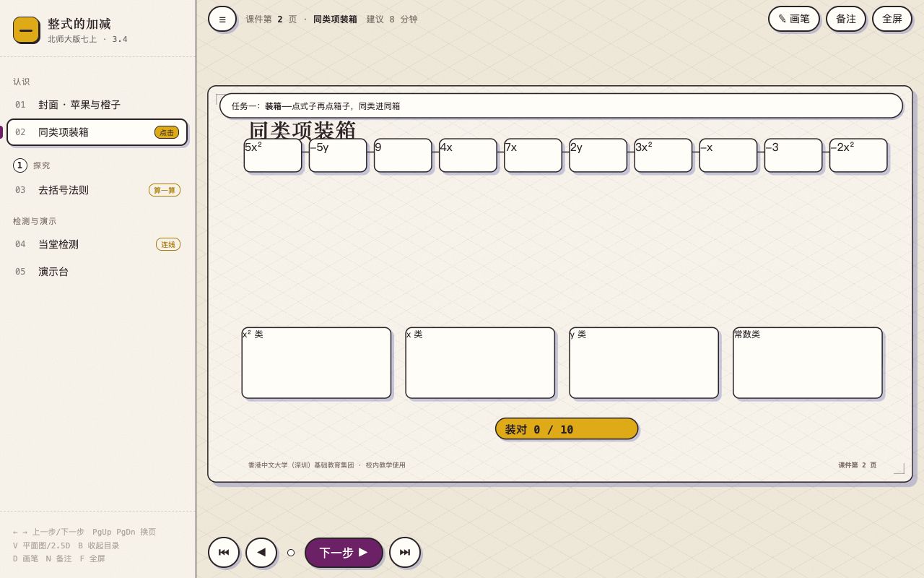Screen dimensions: 924x578
Task: Choose the −2x² term card
Action: 858,155
